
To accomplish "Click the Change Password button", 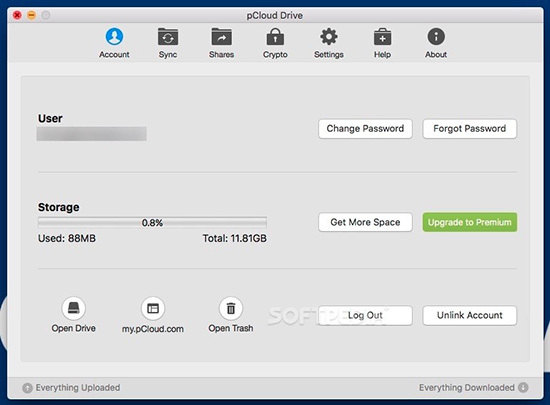I will pyautogui.click(x=365, y=129).
